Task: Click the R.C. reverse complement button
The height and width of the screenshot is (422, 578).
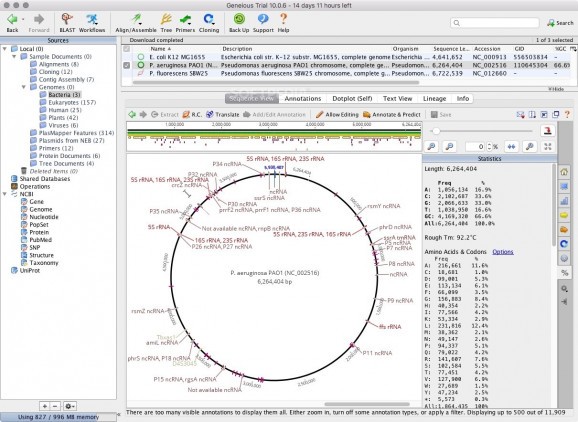Action: coord(192,115)
